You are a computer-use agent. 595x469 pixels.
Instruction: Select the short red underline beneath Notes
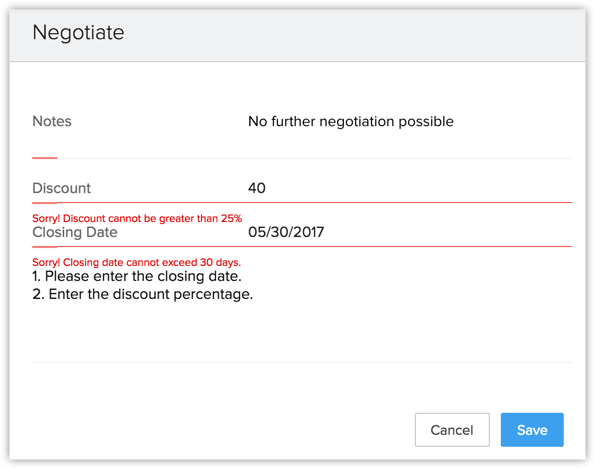coord(45,158)
